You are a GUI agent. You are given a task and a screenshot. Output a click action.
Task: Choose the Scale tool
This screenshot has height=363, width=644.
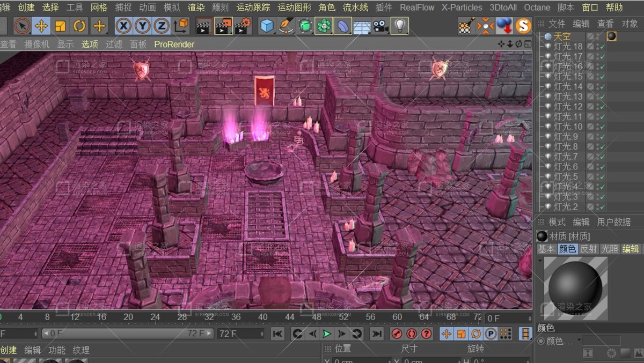click(x=61, y=26)
